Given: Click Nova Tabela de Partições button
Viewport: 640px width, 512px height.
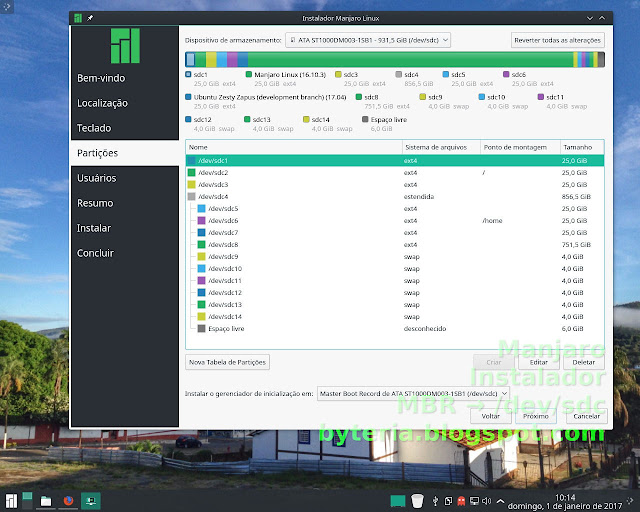Looking at the screenshot, I should 227,362.
